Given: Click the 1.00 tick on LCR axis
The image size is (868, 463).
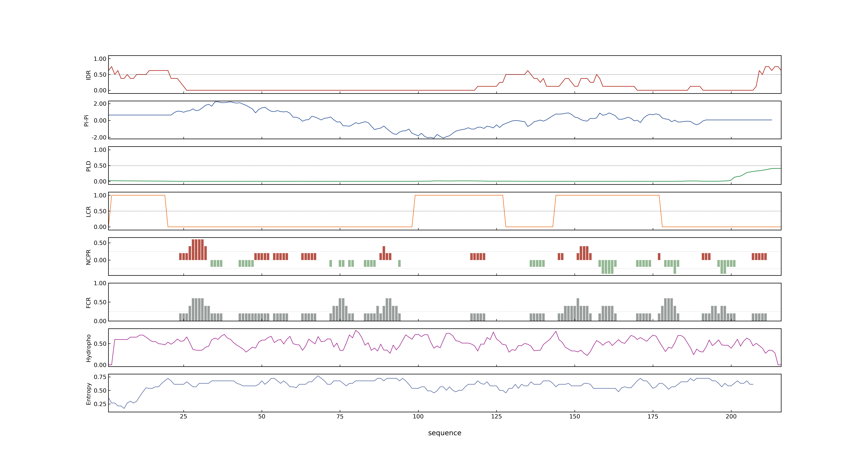Looking at the screenshot, I should coord(100,195).
